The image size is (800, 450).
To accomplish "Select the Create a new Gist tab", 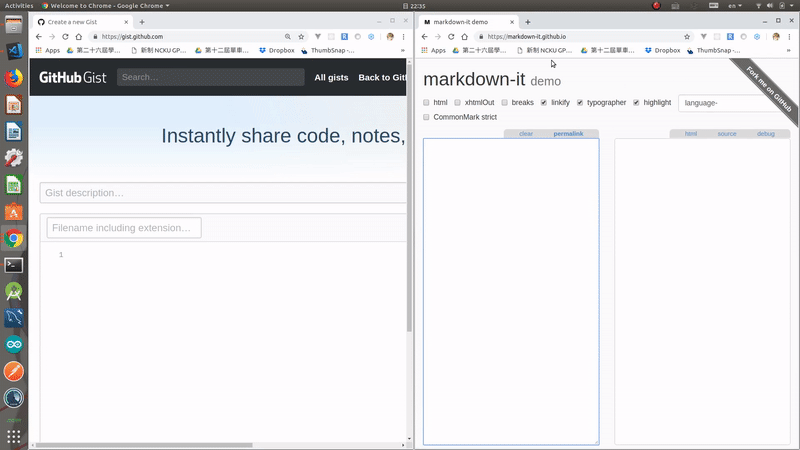I will click(82, 22).
